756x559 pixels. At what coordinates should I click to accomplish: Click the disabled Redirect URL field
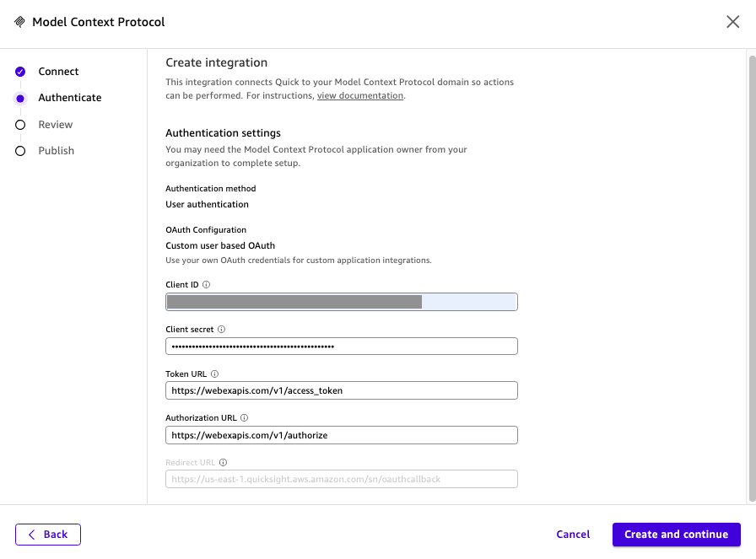pyautogui.click(x=342, y=479)
